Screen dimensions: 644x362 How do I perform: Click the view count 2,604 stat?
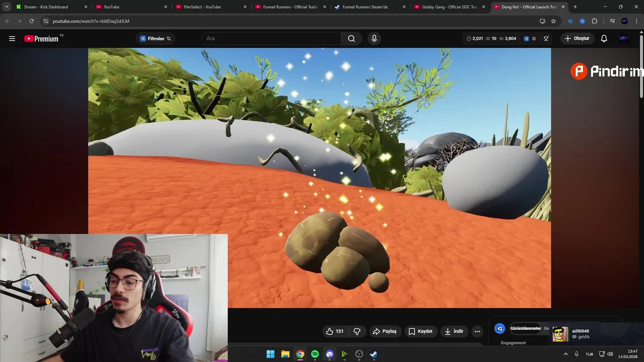[x=508, y=39]
